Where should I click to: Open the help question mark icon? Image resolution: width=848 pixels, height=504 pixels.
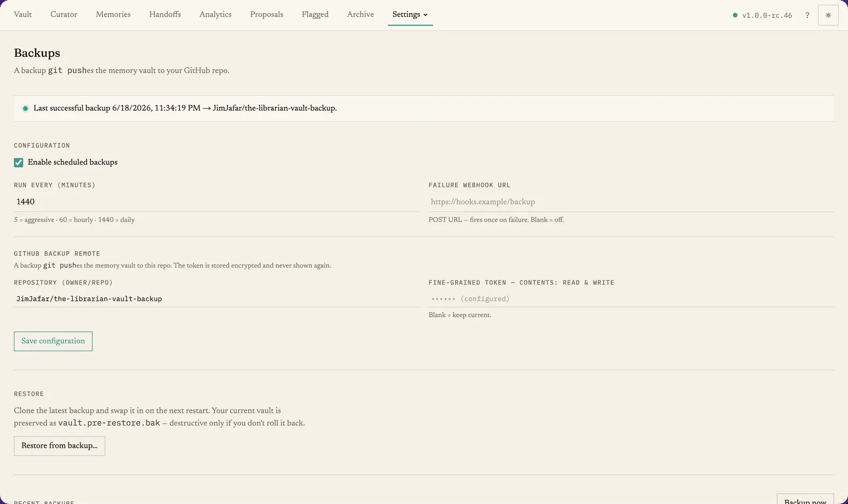(x=807, y=15)
